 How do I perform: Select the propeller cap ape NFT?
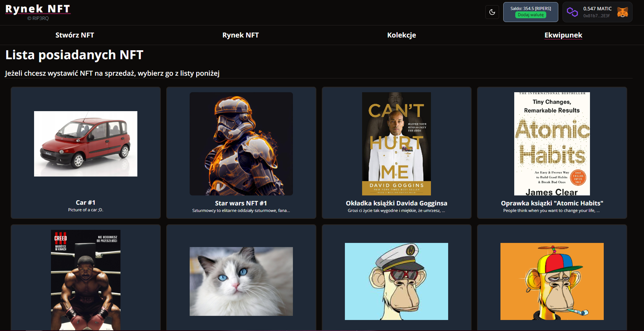552,281
